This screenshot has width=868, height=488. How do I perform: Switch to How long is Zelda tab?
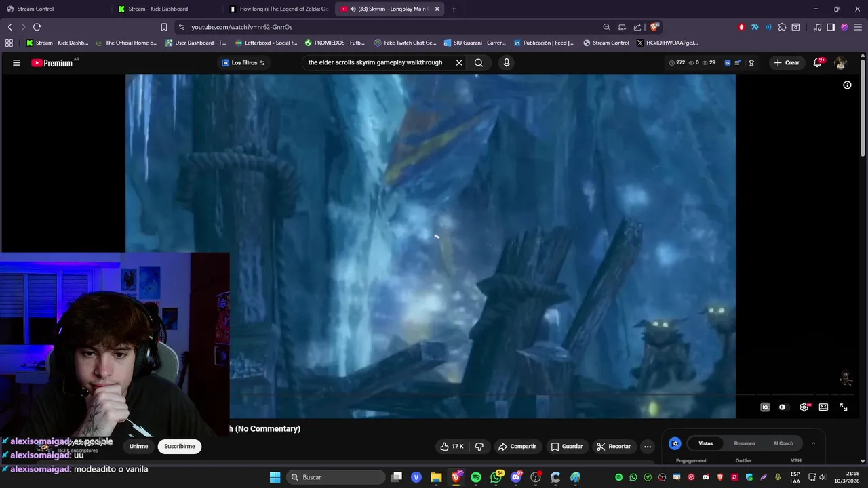click(x=278, y=9)
